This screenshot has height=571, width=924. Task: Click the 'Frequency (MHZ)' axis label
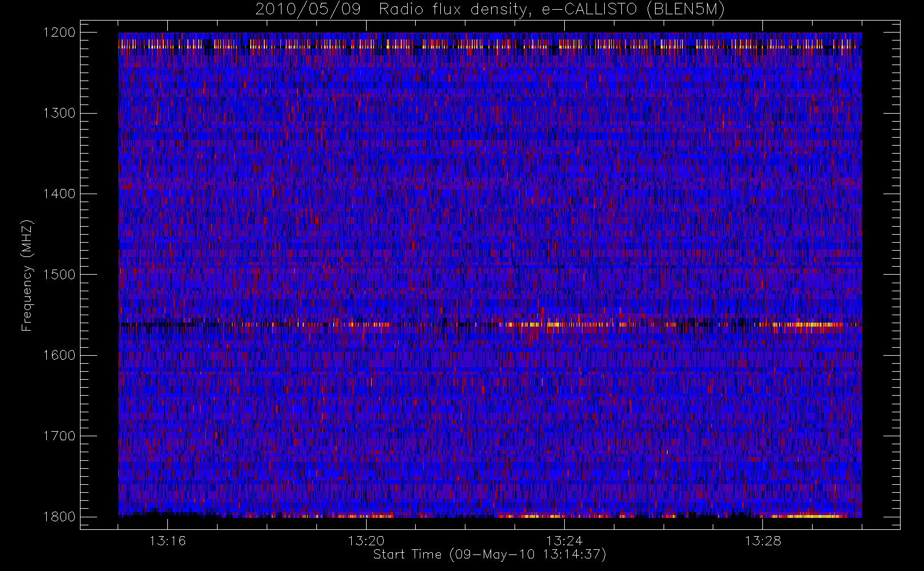pyautogui.click(x=27, y=275)
